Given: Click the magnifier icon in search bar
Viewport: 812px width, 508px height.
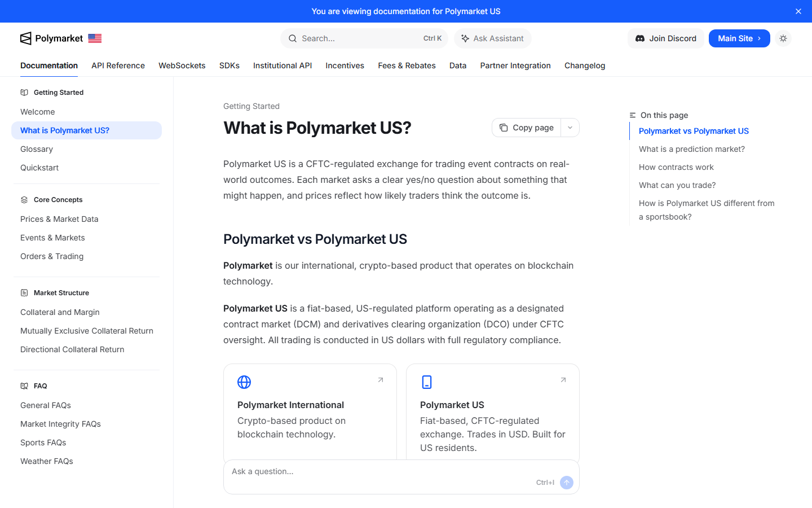Looking at the screenshot, I should point(293,38).
